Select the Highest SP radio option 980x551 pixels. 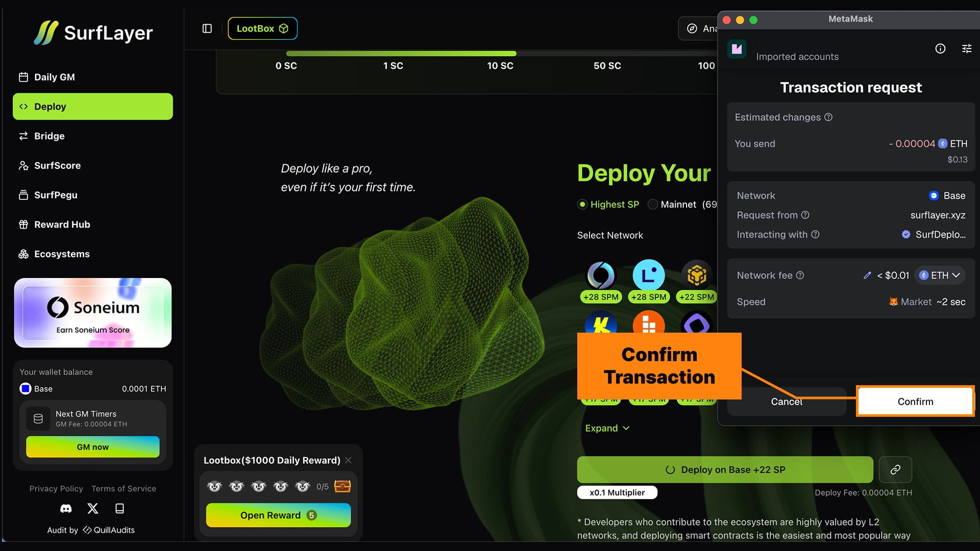582,205
